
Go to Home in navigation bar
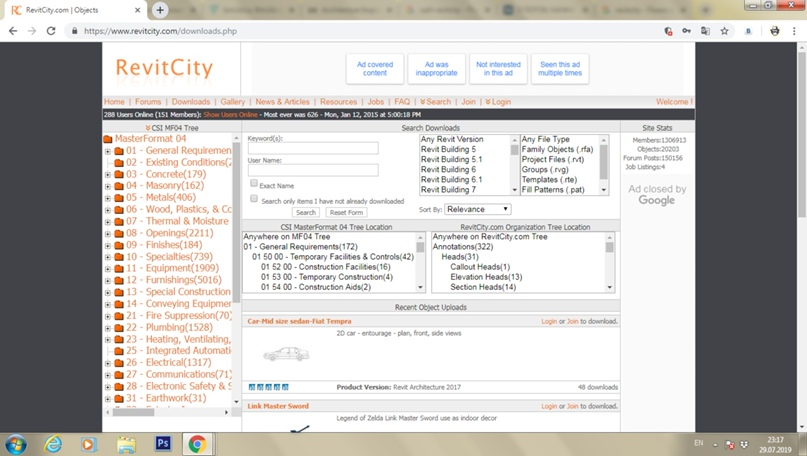(x=114, y=102)
